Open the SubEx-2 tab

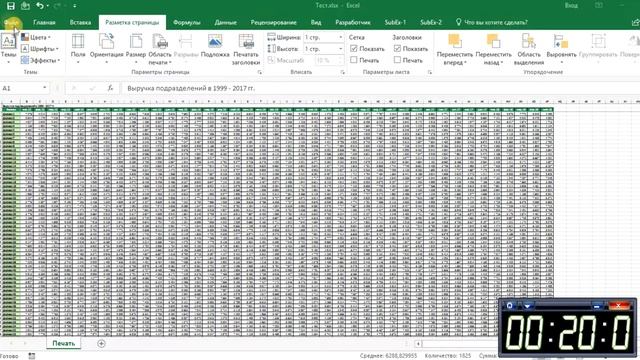point(431,22)
